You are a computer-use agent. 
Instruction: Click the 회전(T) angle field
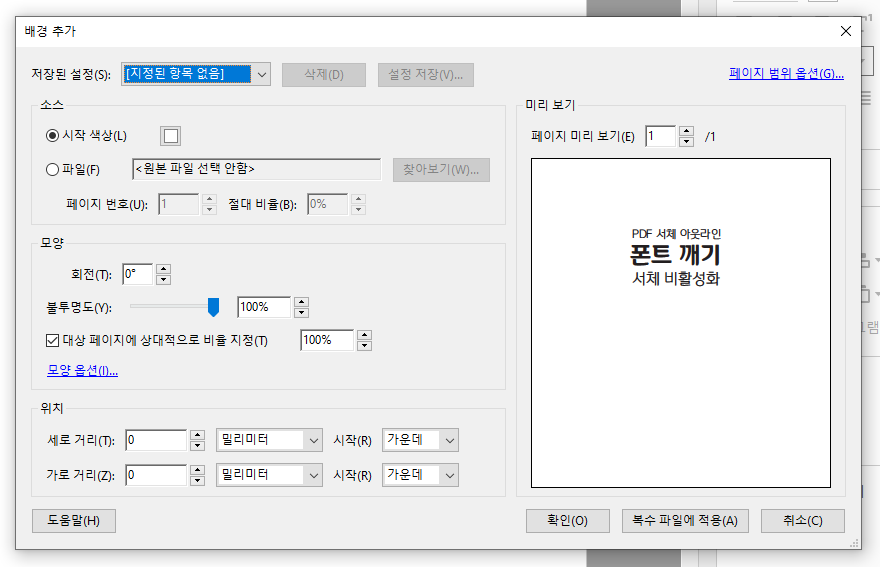click(138, 274)
